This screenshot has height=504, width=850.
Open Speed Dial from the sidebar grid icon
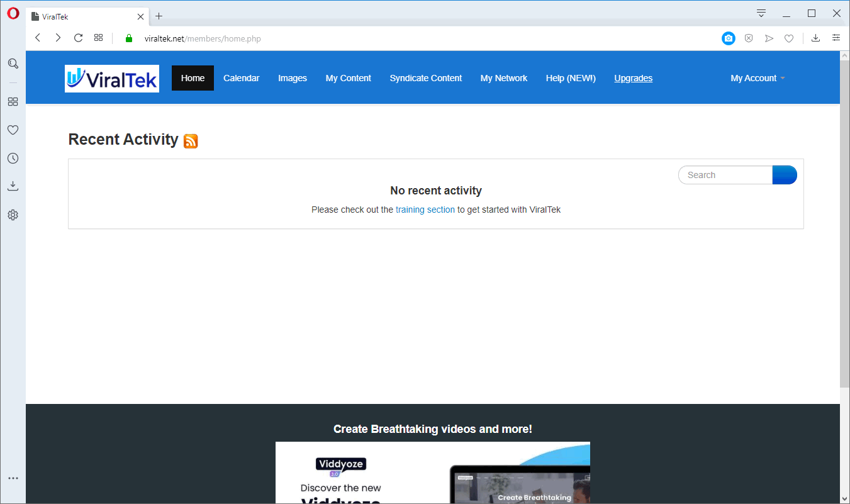(13, 101)
